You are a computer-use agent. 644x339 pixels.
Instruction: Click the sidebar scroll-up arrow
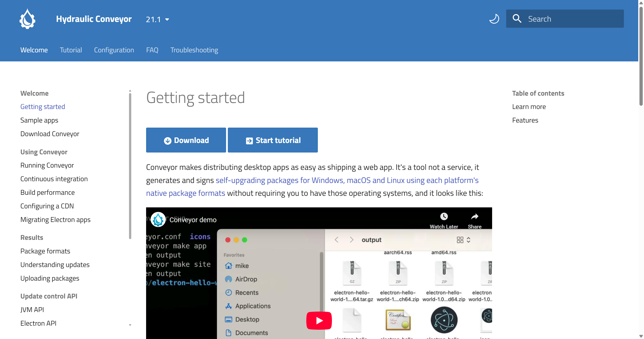click(130, 91)
